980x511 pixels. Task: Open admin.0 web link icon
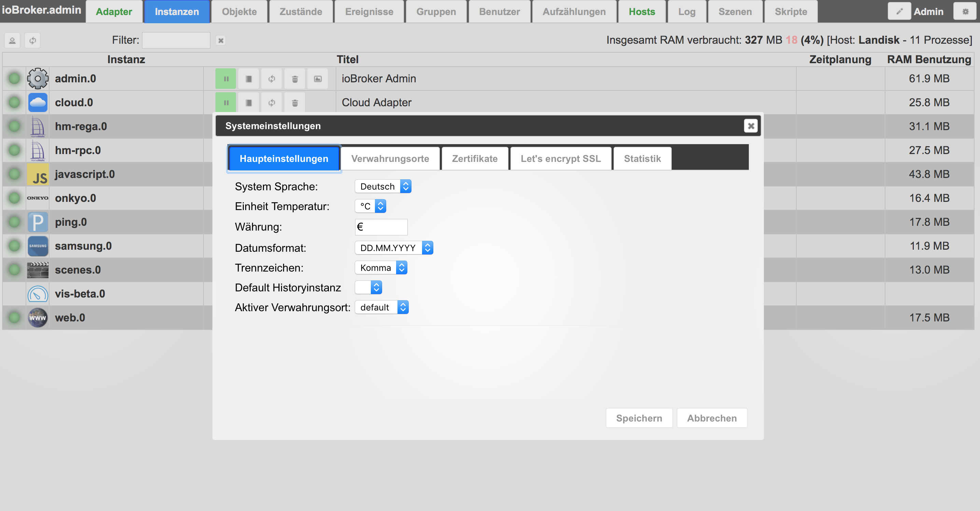pos(318,79)
